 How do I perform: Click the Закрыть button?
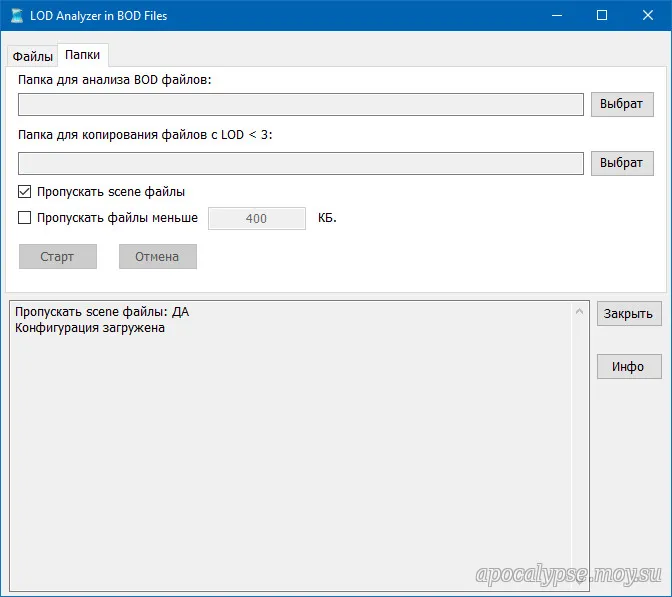(x=629, y=314)
